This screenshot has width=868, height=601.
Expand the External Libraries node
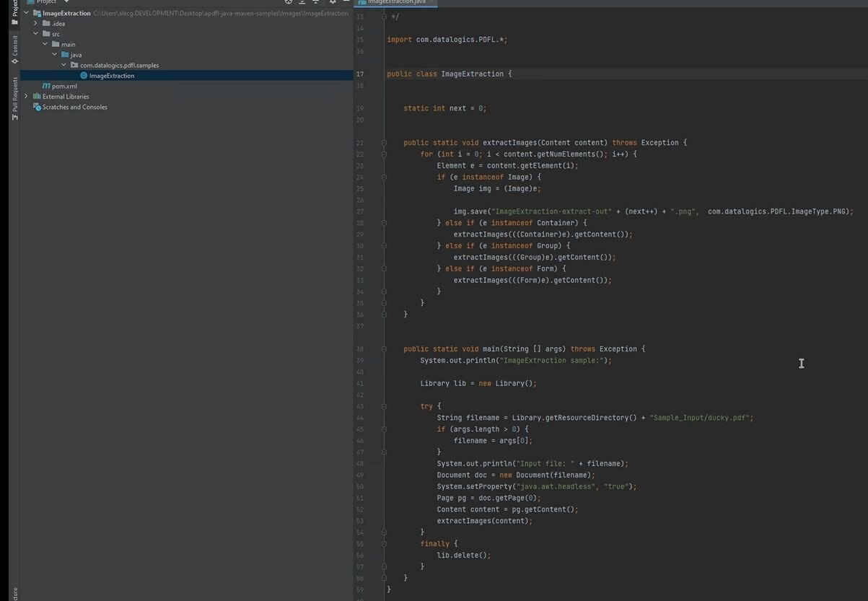click(x=27, y=97)
